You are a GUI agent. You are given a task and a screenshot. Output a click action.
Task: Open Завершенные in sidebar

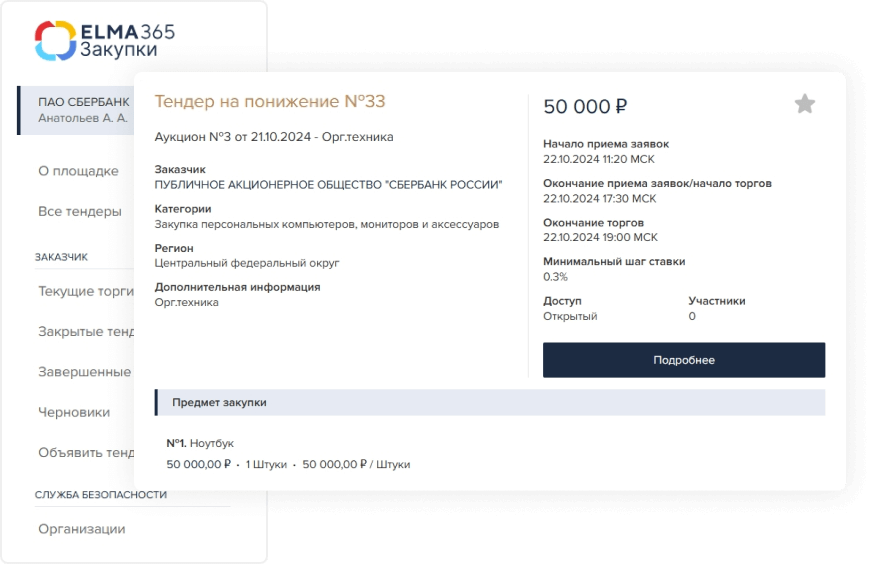[84, 372]
